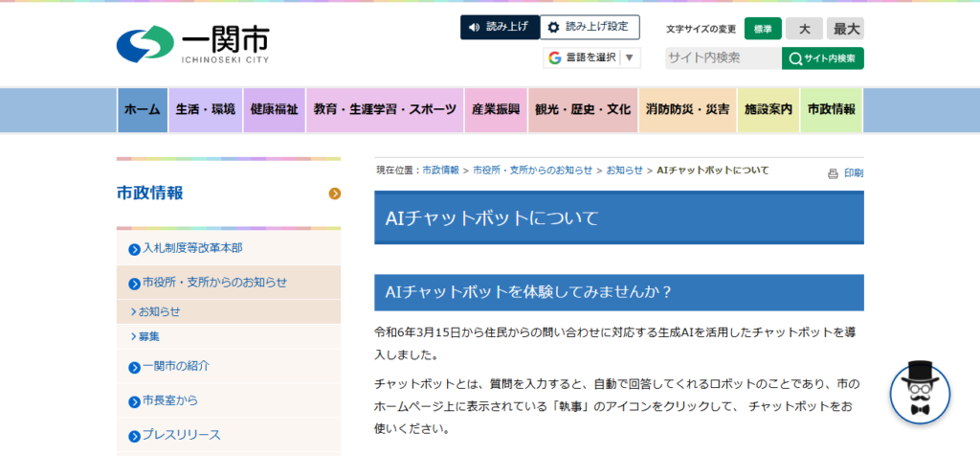Open 読み上げ設定 gear settings

click(x=590, y=27)
